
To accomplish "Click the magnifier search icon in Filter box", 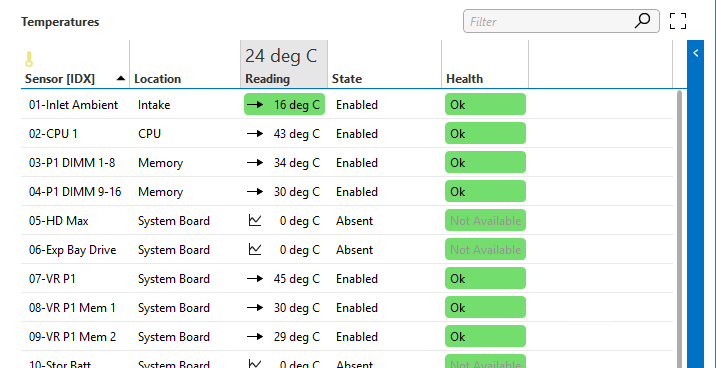I will (x=642, y=21).
